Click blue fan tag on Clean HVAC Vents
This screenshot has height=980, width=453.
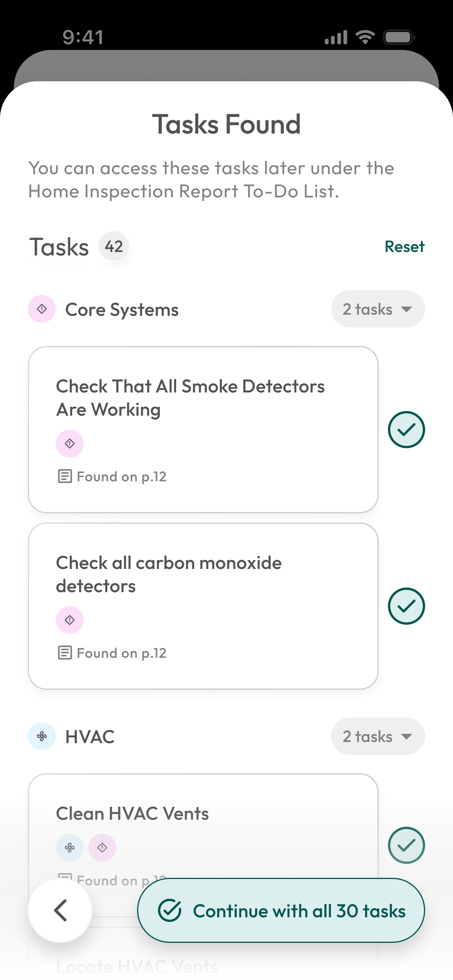tap(70, 848)
